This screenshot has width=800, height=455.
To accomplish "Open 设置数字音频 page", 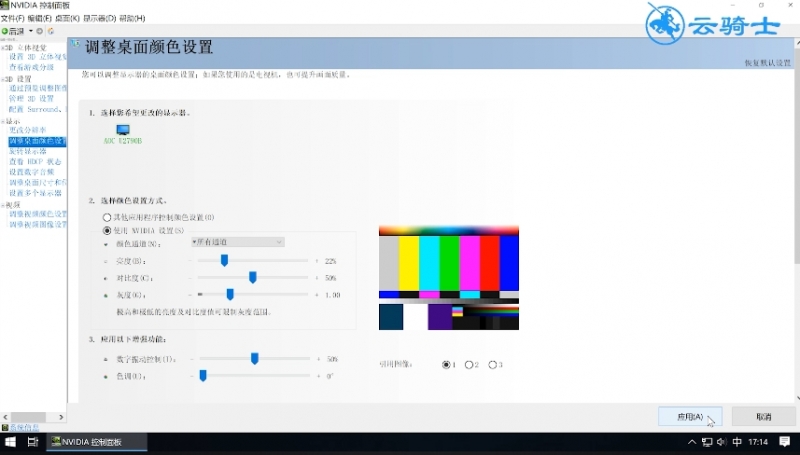I will [x=31, y=172].
